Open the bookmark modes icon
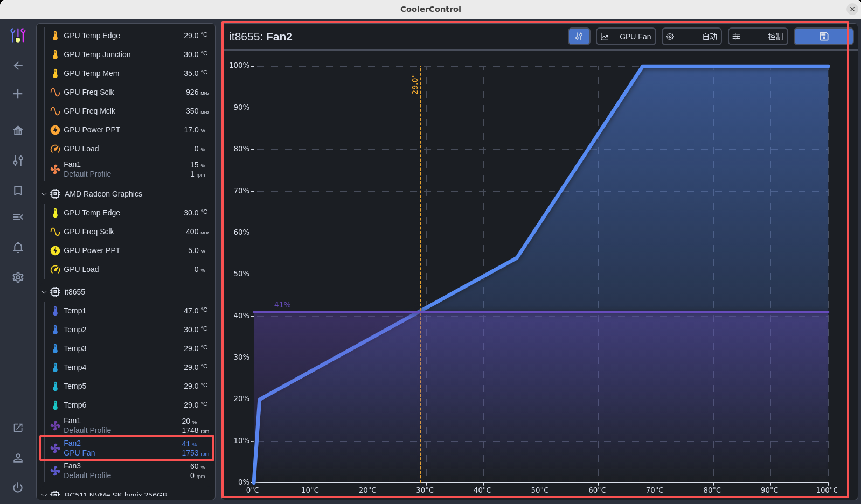 18,191
